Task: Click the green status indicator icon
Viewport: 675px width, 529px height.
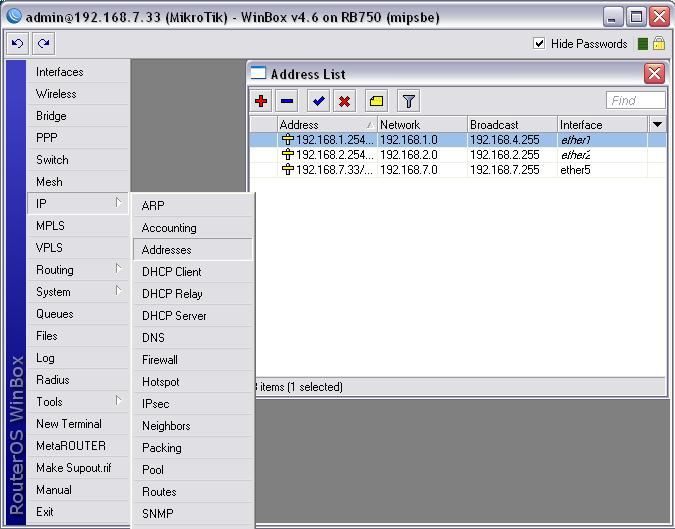Action: (642, 44)
